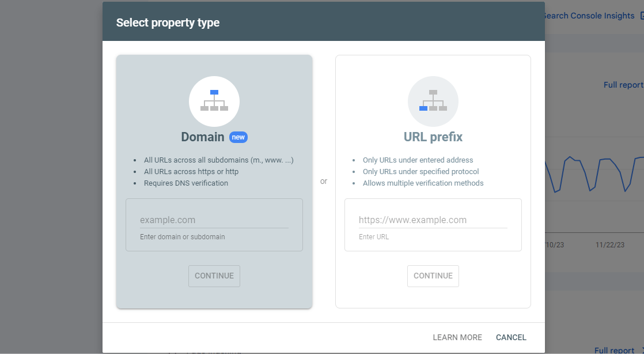
Task: Click the 'Select property type' dialog title
Action: (x=168, y=22)
